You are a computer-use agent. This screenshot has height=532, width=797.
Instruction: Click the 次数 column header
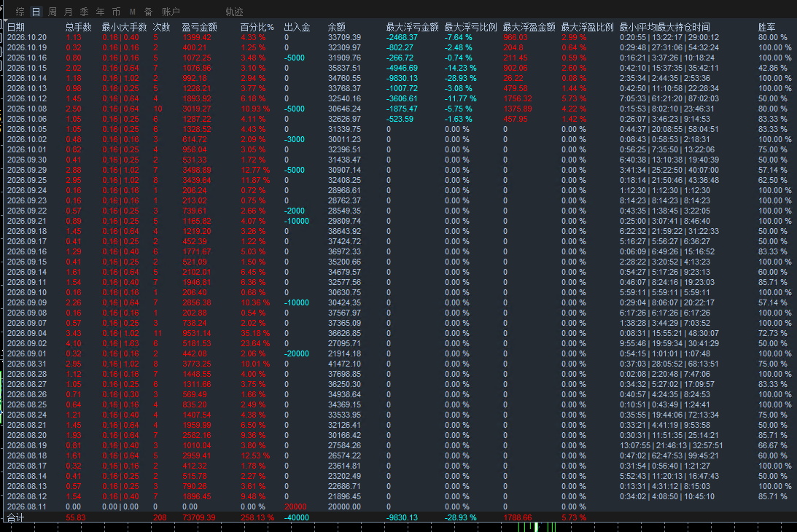[x=162, y=28]
